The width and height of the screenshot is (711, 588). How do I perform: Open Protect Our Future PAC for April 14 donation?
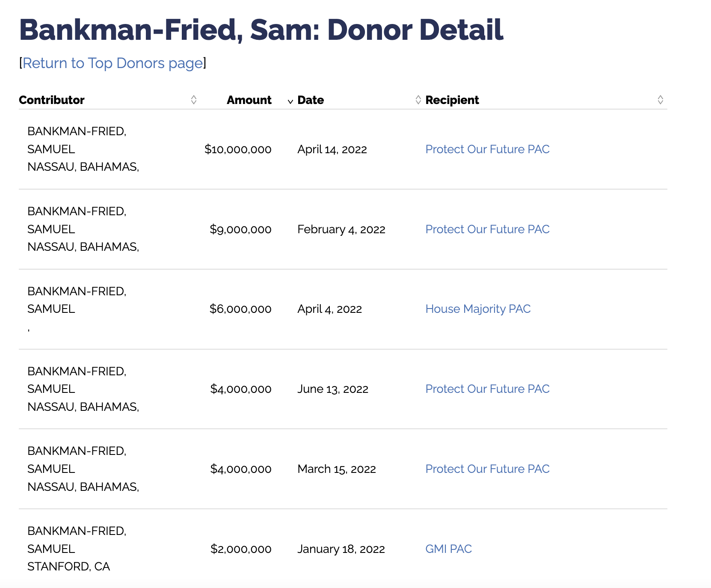[x=487, y=149]
